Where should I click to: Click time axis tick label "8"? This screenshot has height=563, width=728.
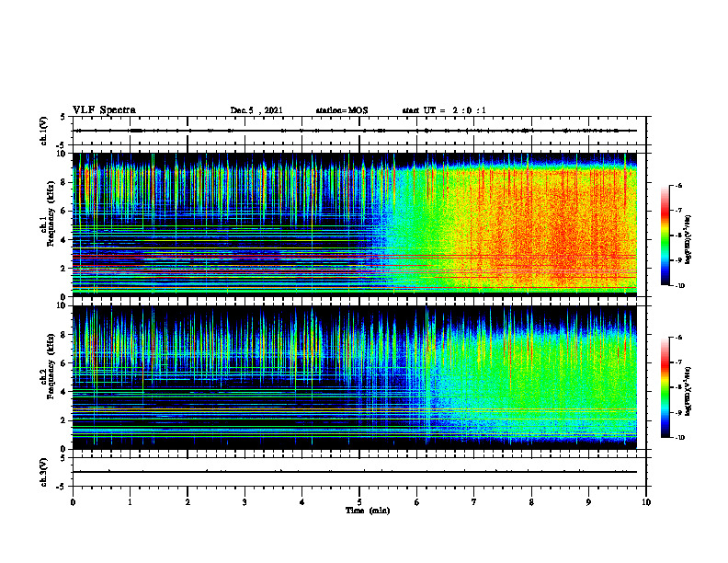[531, 502]
